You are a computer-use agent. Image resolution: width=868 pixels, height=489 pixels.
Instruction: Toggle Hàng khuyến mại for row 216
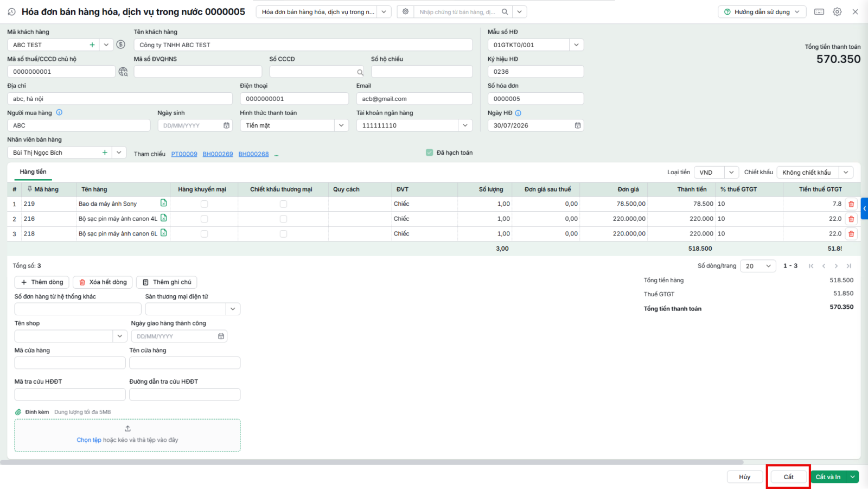pos(204,219)
